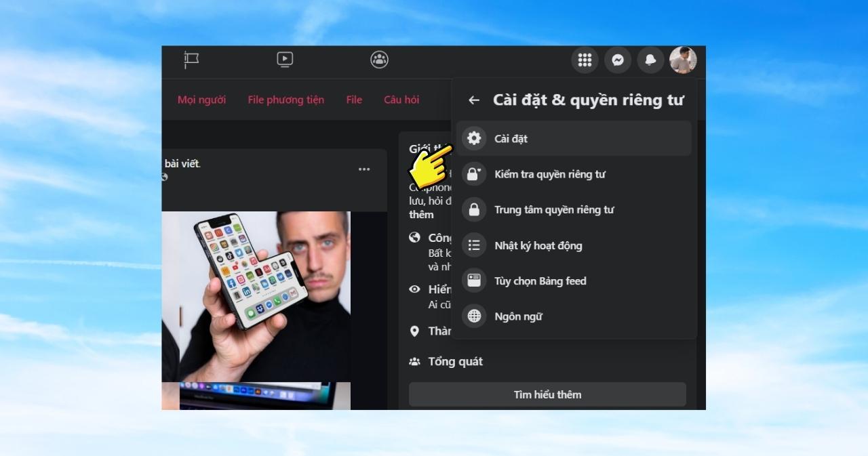Select Nhật ký hoạt động entry

tap(574, 245)
